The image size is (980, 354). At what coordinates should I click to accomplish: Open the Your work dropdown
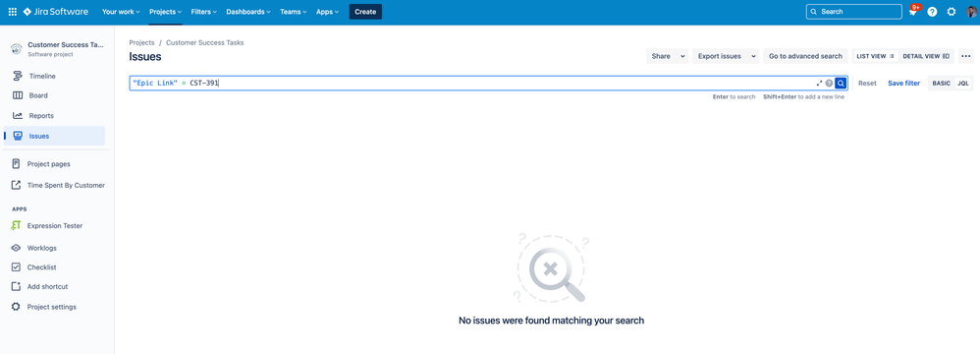(121, 12)
